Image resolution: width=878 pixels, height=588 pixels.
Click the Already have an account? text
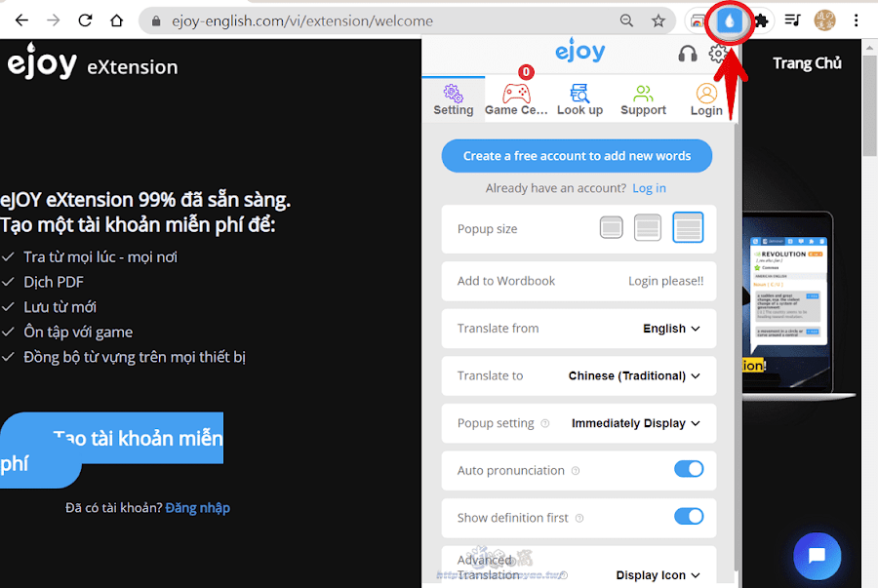pos(555,188)
